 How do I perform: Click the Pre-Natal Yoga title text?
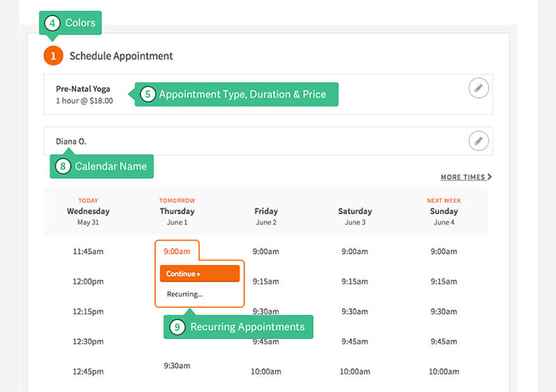(x=83, y=89)
